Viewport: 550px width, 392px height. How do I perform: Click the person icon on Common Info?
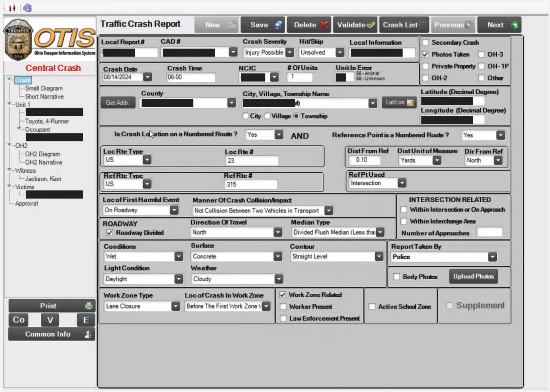coord(87,334)
